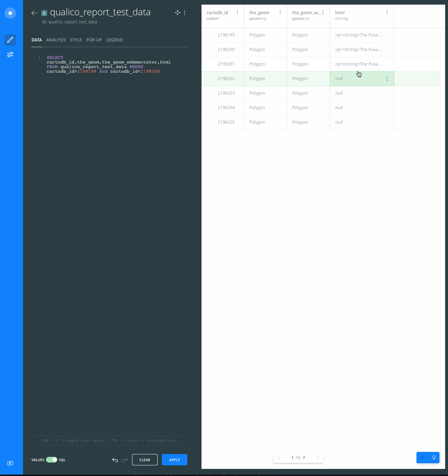Click the qualico_report_test_data layer title
Screen dimensions: 448x476
[100, 12]
